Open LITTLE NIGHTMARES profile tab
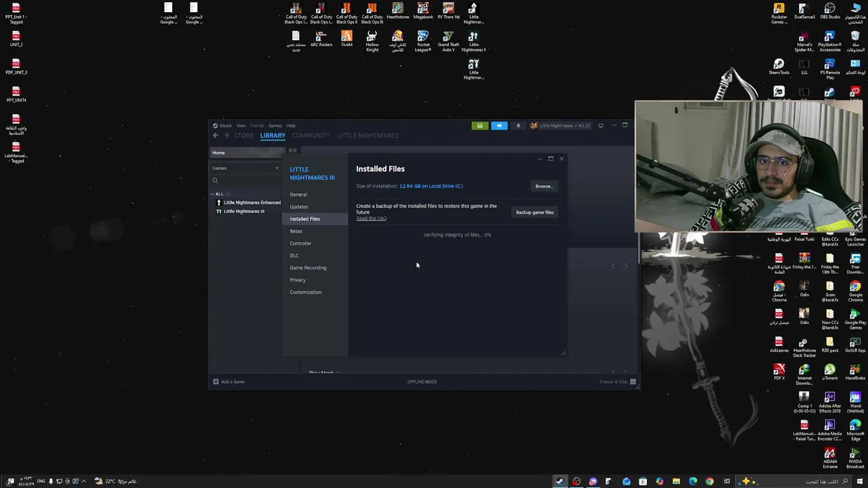868x488 pixels. click(x=368, y=136)
